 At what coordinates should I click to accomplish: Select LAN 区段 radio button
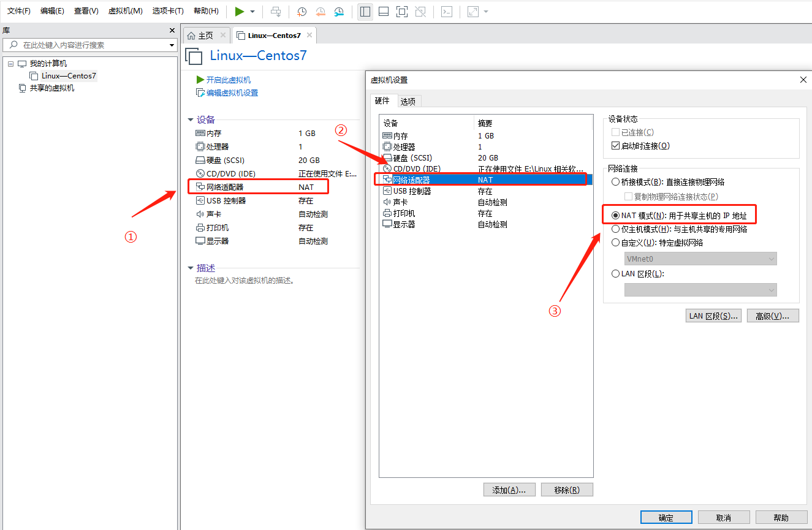pyautogui.click(x=616, y=274)
